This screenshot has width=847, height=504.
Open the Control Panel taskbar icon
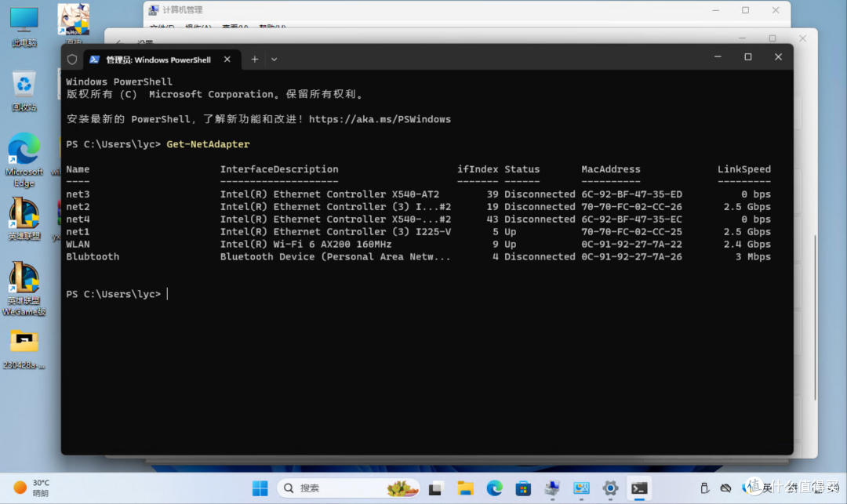pos(581,488)
